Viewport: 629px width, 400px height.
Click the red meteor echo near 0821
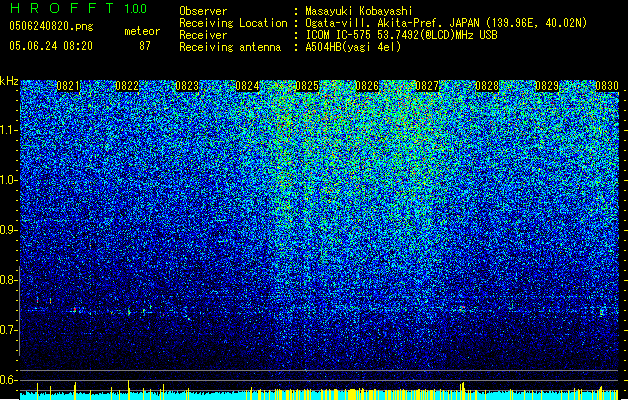[75, 310]
